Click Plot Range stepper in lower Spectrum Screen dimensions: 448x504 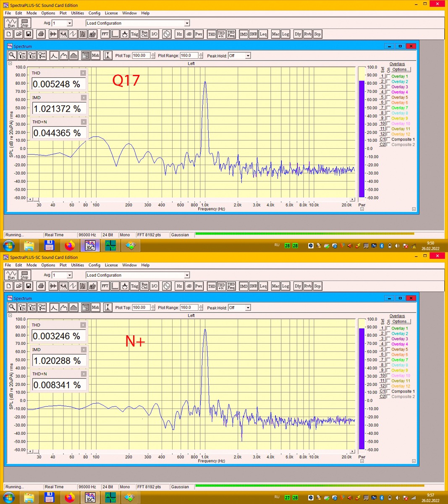point(201,307)
